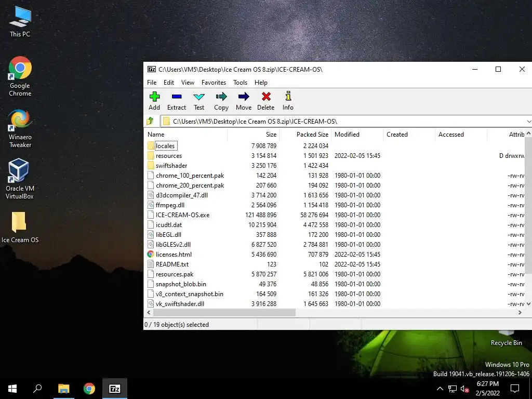Select Google Chrome desktop shortcut

coord(20,77)
